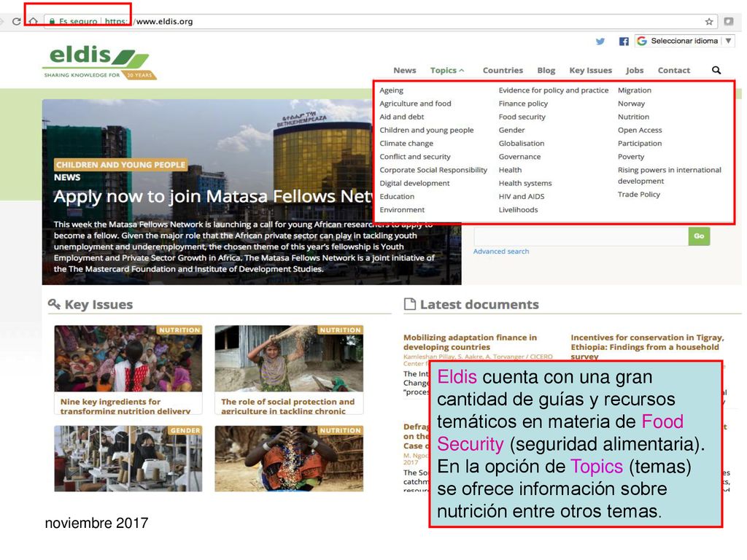Open the Contact page
The image size is (747, 560).
673,71
